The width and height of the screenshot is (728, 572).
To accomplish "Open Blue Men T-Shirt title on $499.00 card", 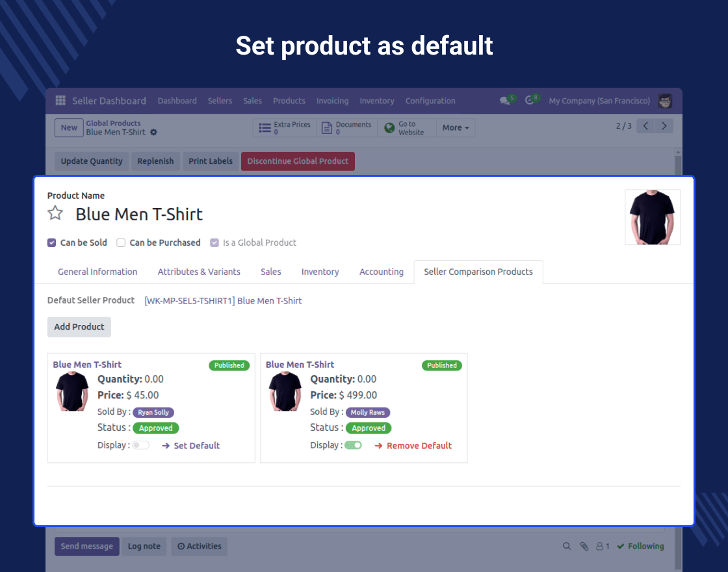I will point(300,365).
